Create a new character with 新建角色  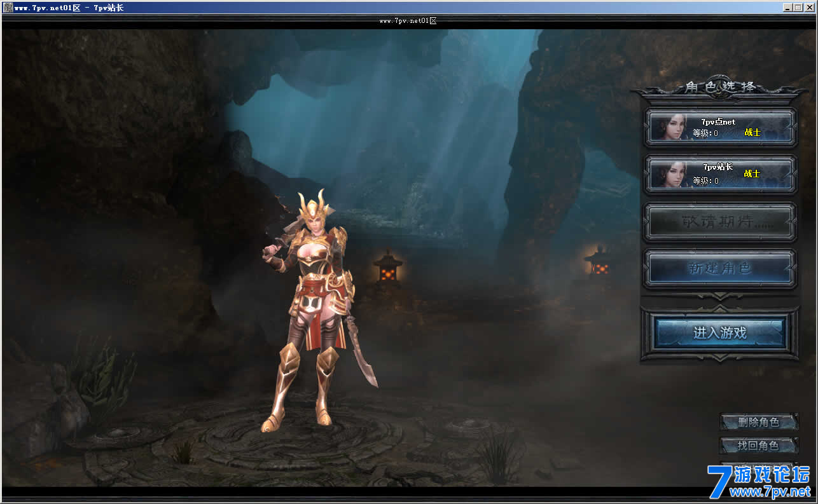[720, 268]
